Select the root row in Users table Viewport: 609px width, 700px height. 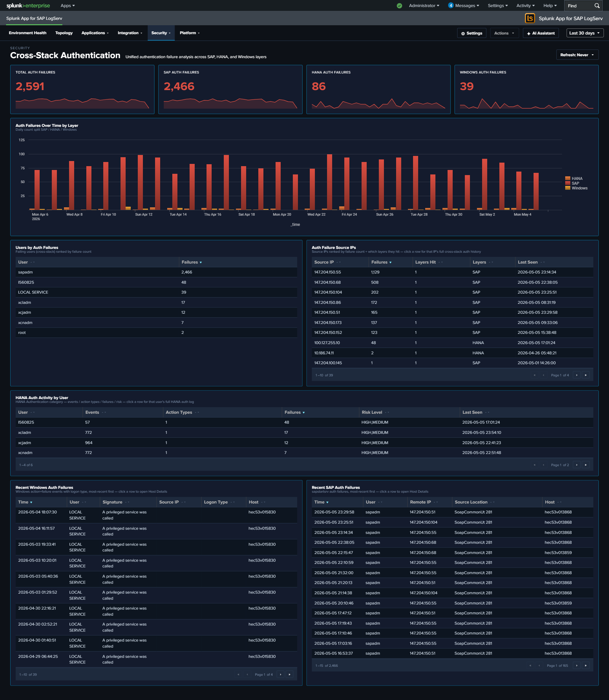[156, 333]
